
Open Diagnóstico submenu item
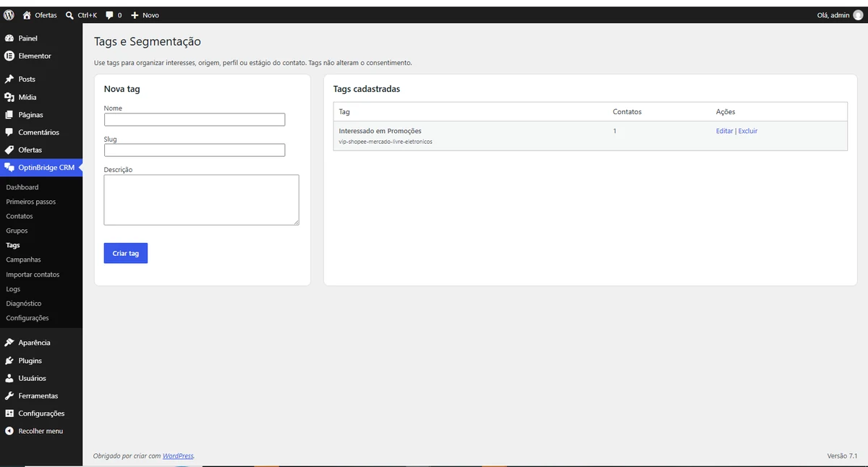tap(24, 304)
